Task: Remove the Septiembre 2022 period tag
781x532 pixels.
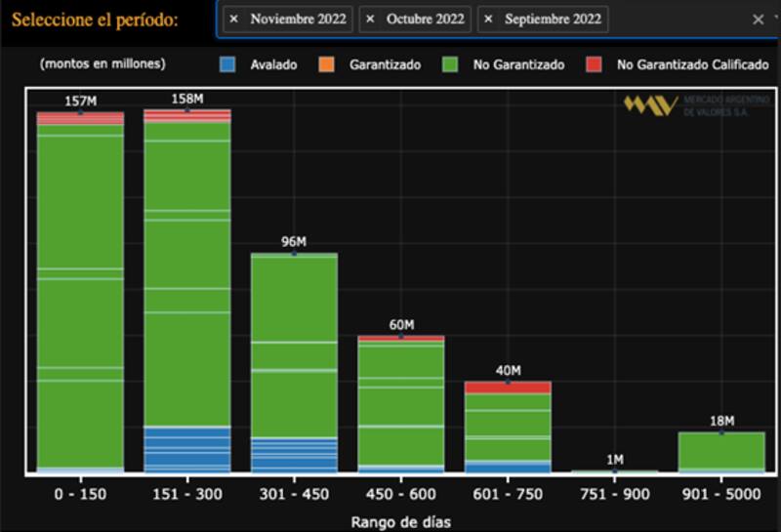Action: click(x=488, y=20)
